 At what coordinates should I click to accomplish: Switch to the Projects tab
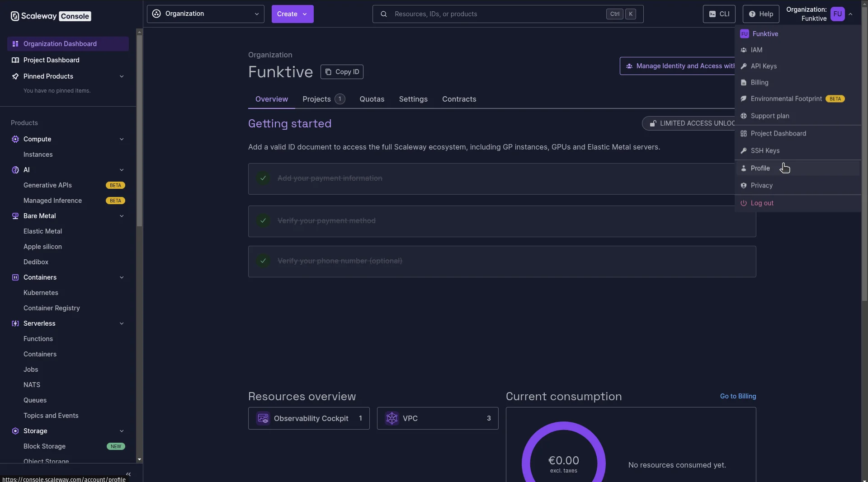[324, 99]
